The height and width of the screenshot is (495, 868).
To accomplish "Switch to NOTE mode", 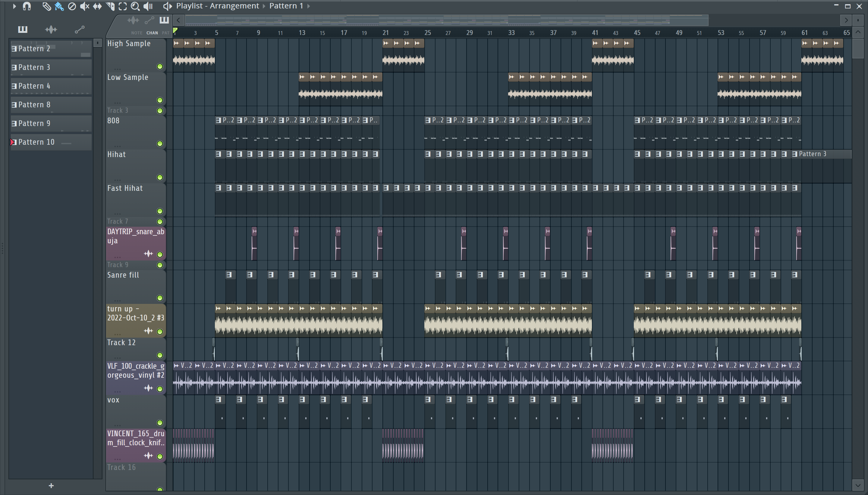I will (x=137, y=33).
